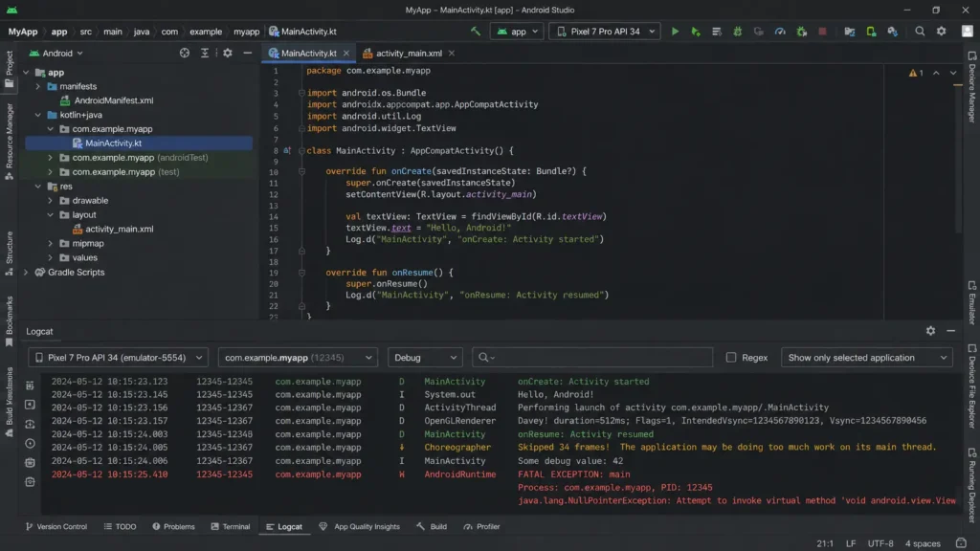Jump to previous highlighted error arrow
This screenshot has height=551, width=980.
tap(936, 73)
